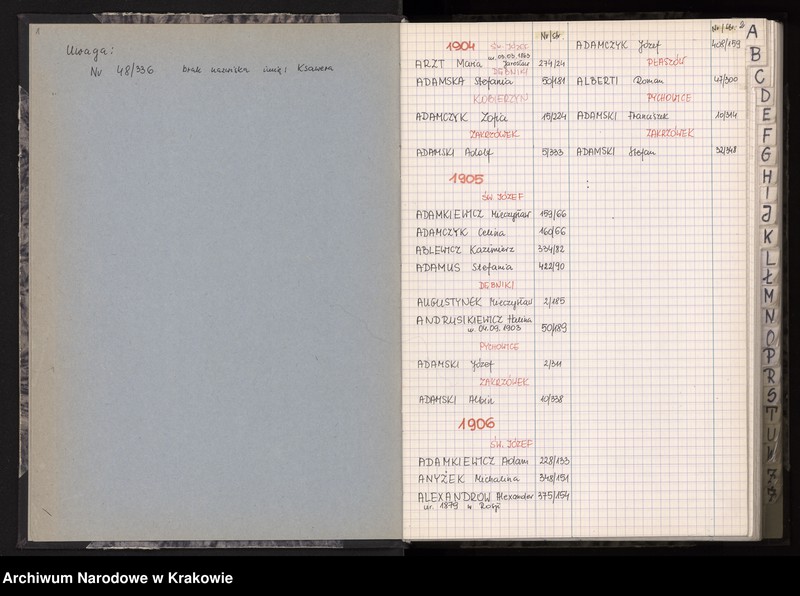The image size is (800, 596).
Task: Select the letter D index tab
Action: (x=765, y=95)
